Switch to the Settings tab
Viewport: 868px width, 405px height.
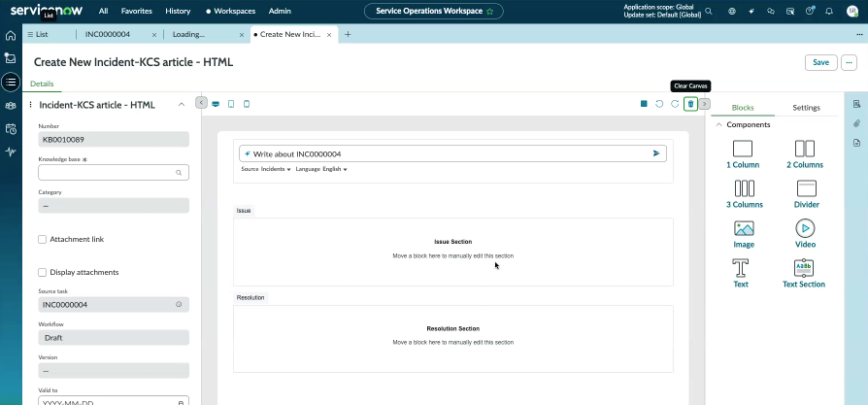click(x=806, y=108)
